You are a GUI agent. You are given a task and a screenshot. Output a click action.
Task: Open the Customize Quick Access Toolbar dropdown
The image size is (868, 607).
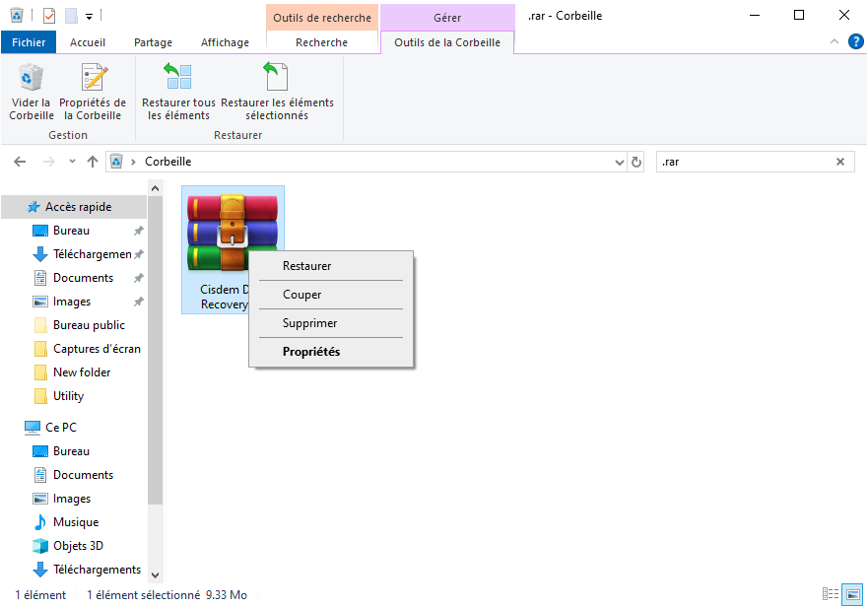89,17
